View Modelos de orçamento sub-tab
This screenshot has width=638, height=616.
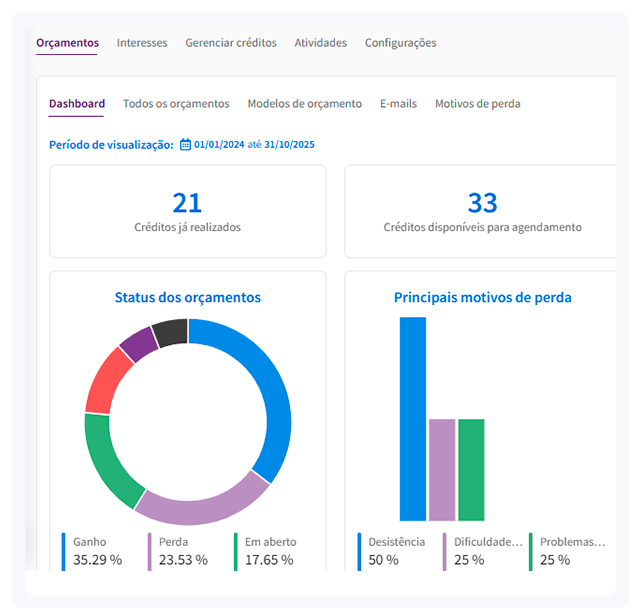[304, 104]
